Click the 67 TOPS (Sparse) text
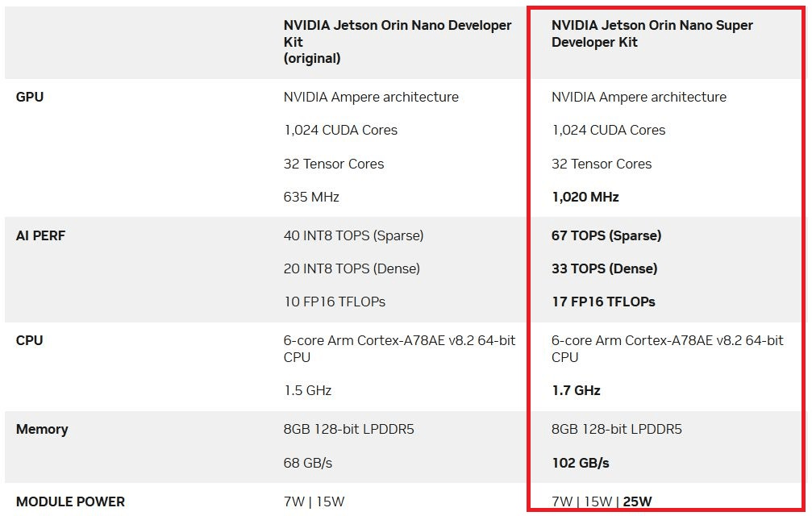 point(606,235)
